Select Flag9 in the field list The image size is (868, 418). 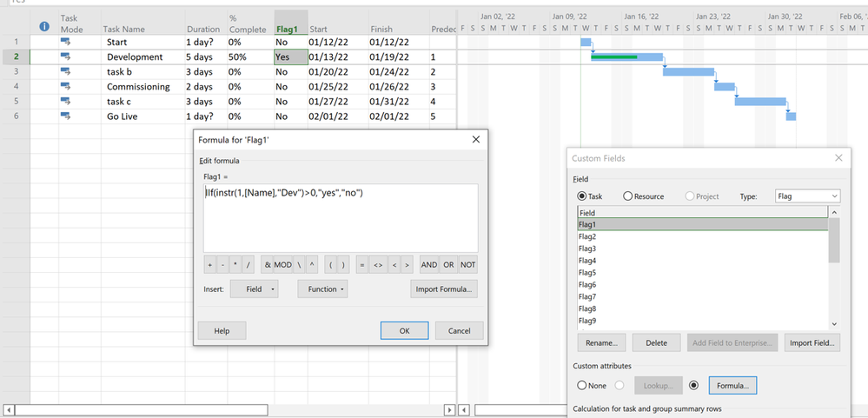[x=703, y=321]
